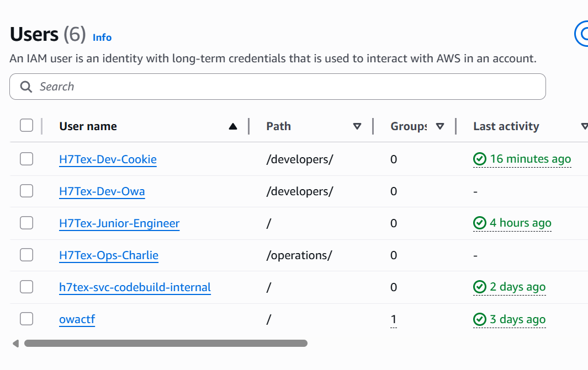
Task: Open the Info link next to Users
Action: pyautogui.click(x=102, y=37)
